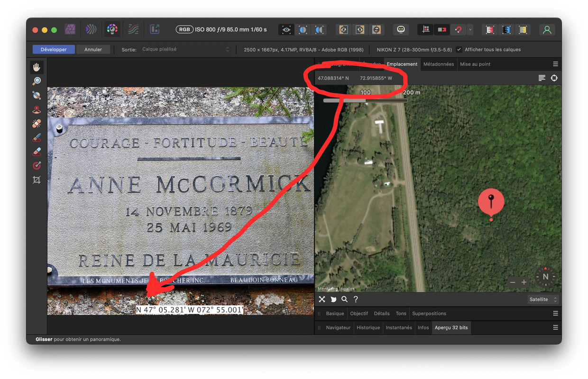Click the crossed arrows icon below the map
Screen dimensions: 588x379
point(322,299)
